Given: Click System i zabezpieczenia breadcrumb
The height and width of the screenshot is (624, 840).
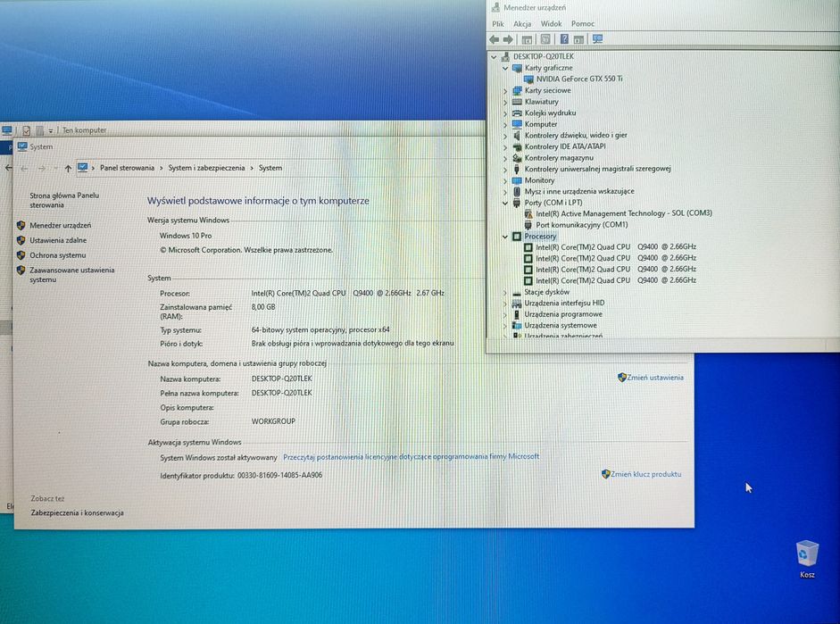Looking at the screenshot, I should coord(206,168).
